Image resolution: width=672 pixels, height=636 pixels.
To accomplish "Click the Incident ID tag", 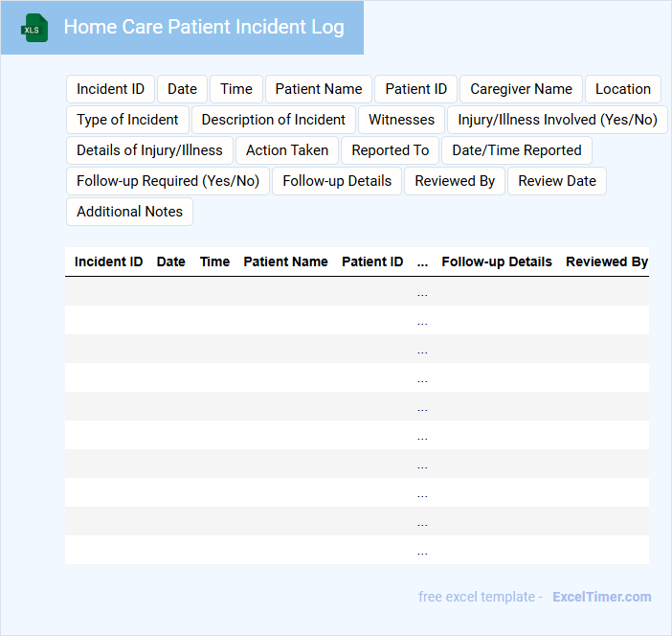I will click(x=110, y=89).
